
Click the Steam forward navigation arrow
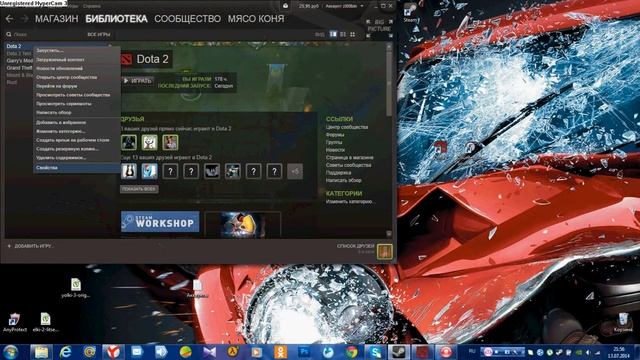pyautogui.click(x=24, y=19)
